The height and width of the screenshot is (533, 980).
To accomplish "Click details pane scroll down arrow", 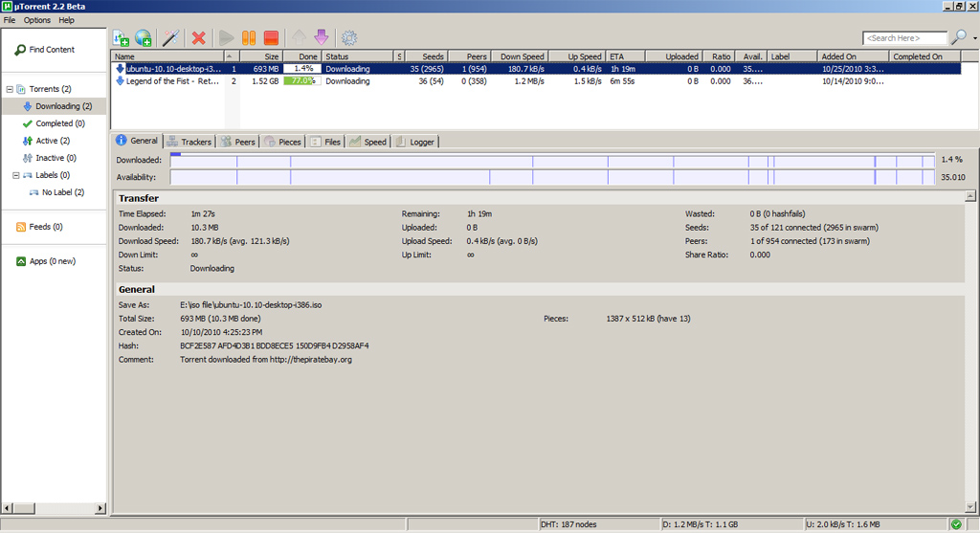I will [970, 507].
